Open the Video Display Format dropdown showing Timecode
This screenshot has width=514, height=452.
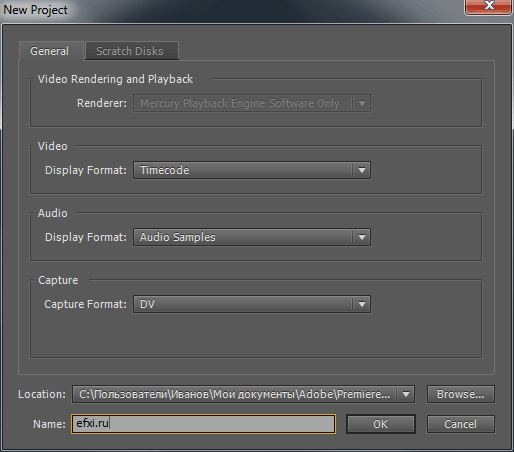tap(252, 170)
